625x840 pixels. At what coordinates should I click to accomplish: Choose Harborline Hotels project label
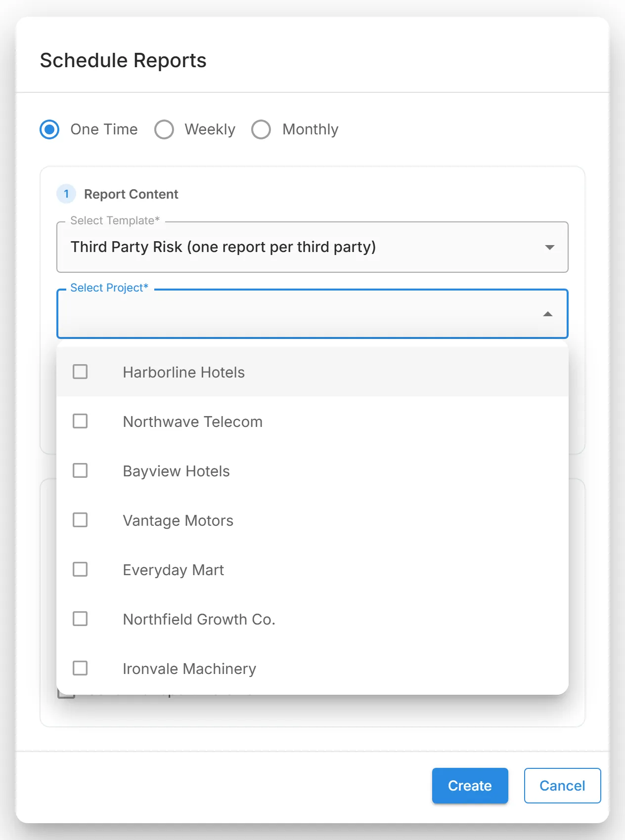pyautogui.click(x=184, y=372)
